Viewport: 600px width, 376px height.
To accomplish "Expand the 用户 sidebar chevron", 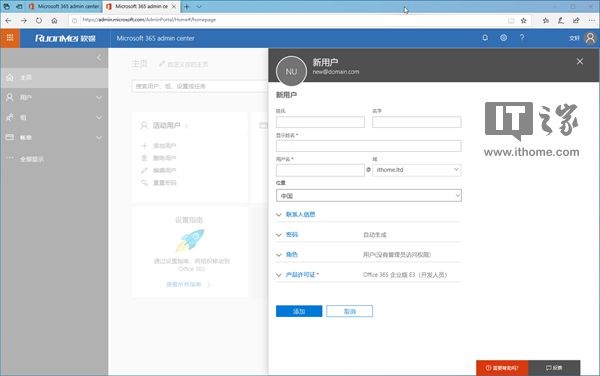I will point(99,98).
